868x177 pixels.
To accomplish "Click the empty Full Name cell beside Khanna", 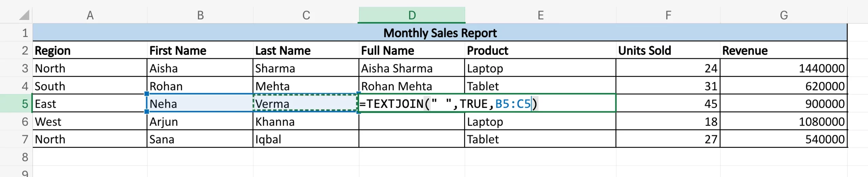I will 411,121.
